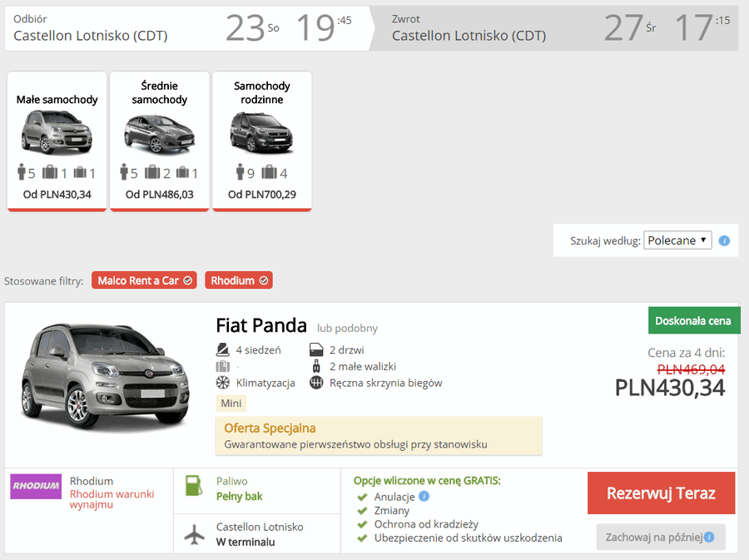Remove the Rhodium filter tag
This screenshot has width=749, height=560.
(239, 280)
